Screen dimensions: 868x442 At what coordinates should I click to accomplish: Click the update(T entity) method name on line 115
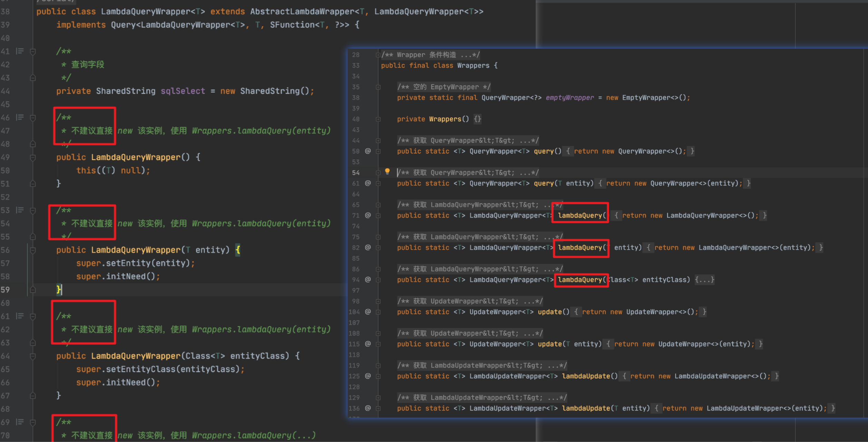550,344
